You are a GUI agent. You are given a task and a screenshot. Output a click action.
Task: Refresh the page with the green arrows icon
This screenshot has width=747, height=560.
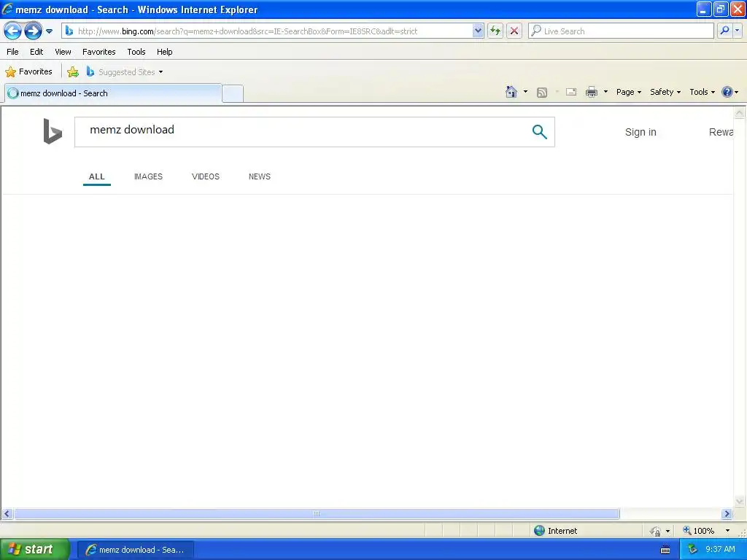point(495,31)
